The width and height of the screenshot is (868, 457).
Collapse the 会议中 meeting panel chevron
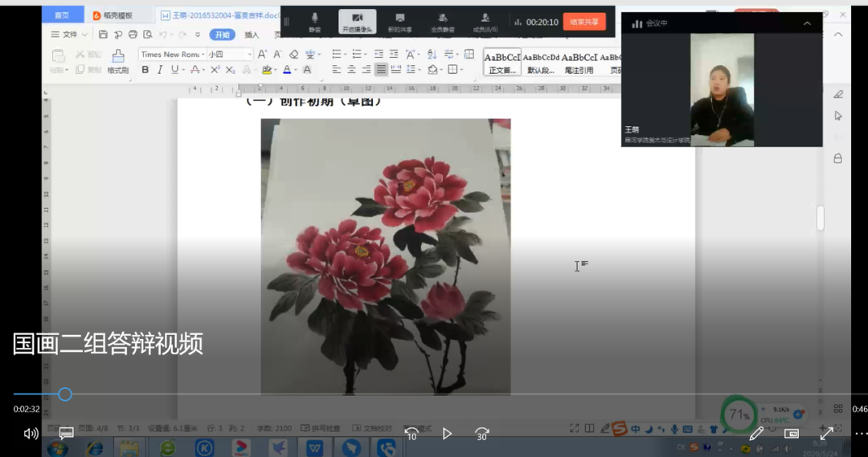point(807,23)
